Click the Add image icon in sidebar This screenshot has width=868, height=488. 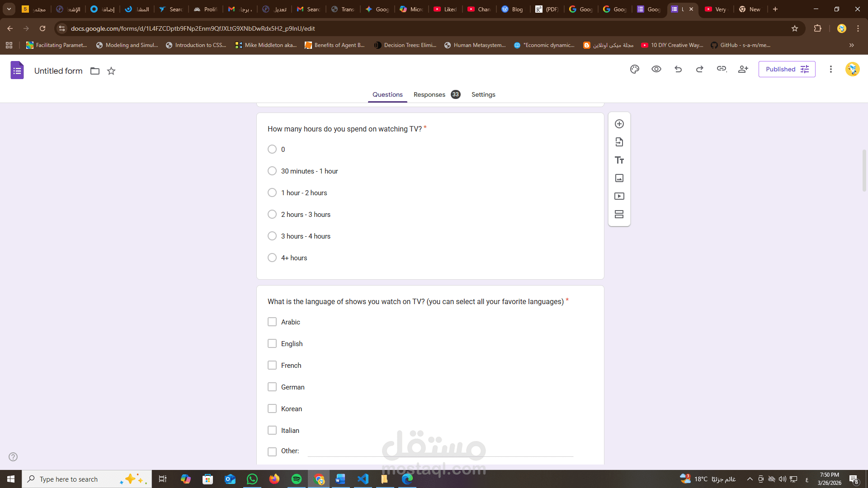(x=619, y=178)
